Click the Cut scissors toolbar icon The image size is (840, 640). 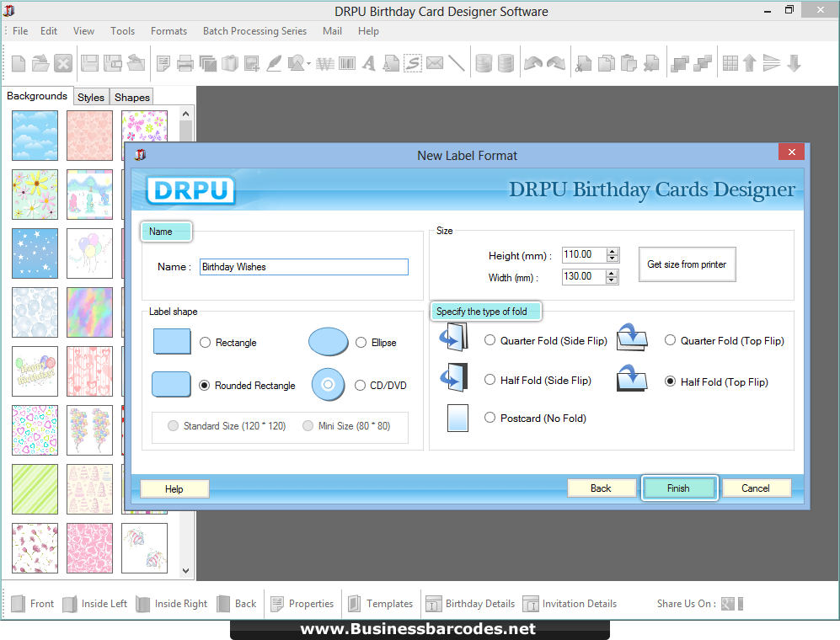click(583, 64)
